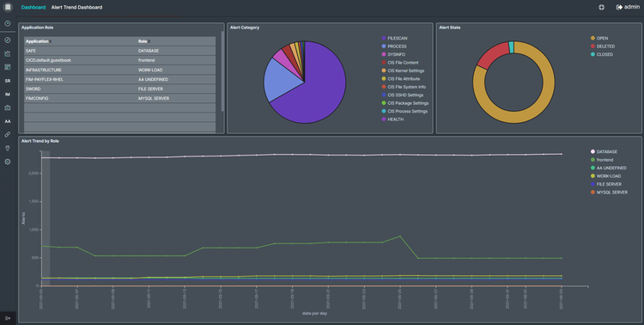Open the plug icon in sidebar
The height and width of the screenshot is (325, 644).
pos(8,148)
